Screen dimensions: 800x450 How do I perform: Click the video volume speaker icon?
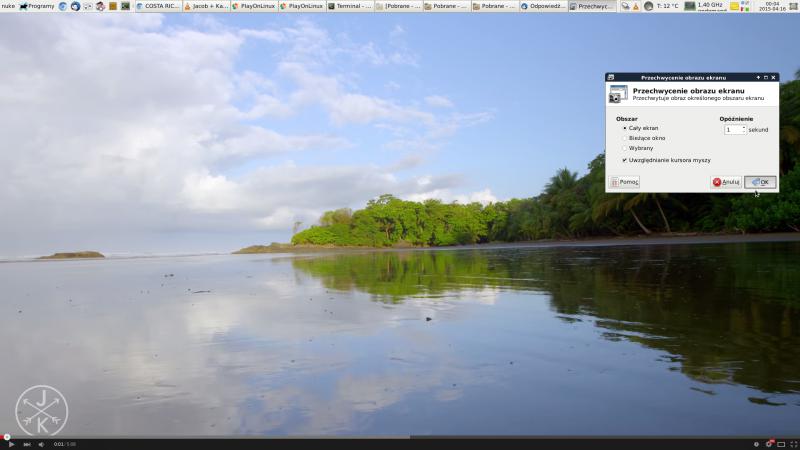(42, 444)
